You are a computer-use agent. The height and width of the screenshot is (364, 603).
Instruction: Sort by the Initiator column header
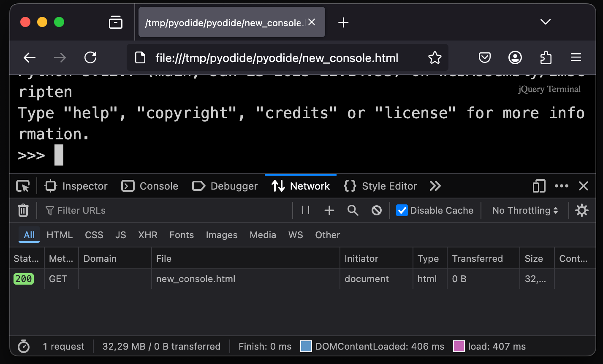pyautogui.click(x=376, y=258)
